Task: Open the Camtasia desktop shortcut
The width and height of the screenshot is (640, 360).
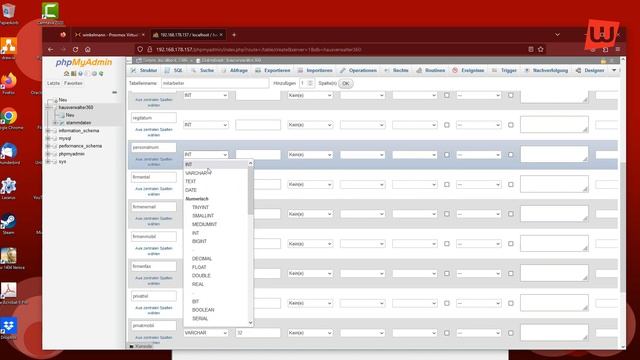Action: pyautogui.click(x=51, y=13)
